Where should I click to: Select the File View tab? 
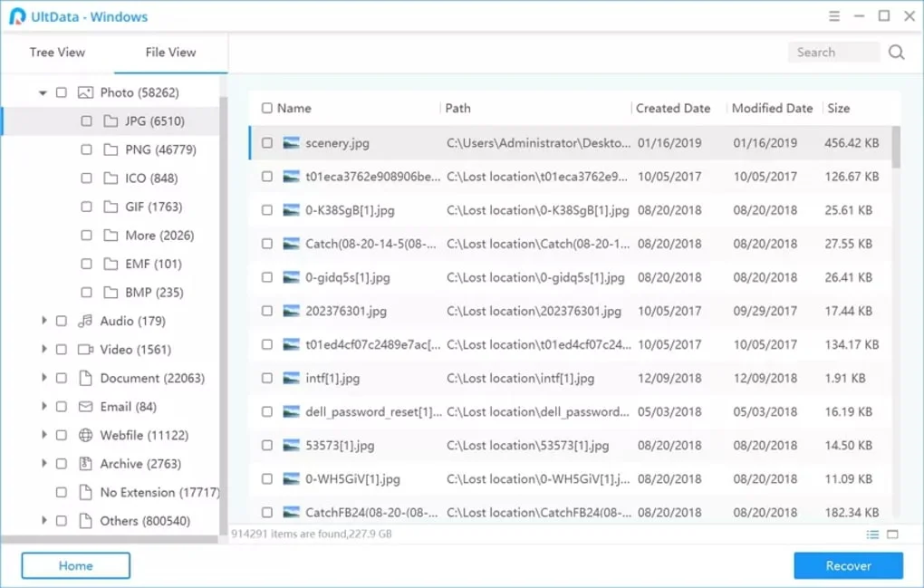click(170, 53)
